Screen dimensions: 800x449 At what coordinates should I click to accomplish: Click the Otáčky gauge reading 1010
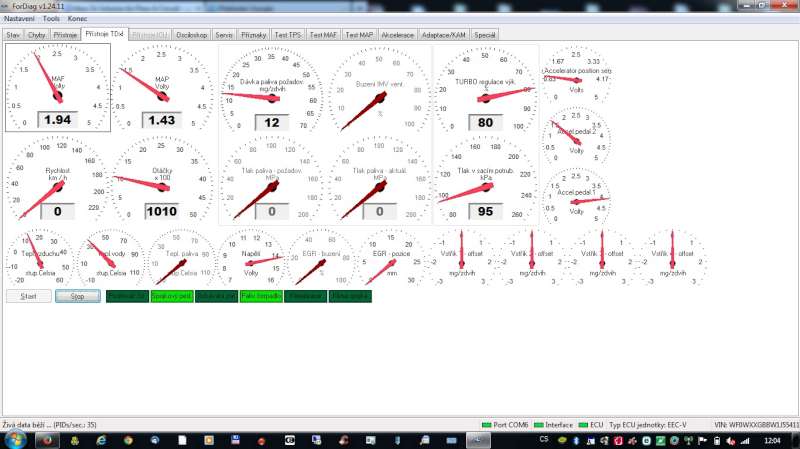[161, 211]
